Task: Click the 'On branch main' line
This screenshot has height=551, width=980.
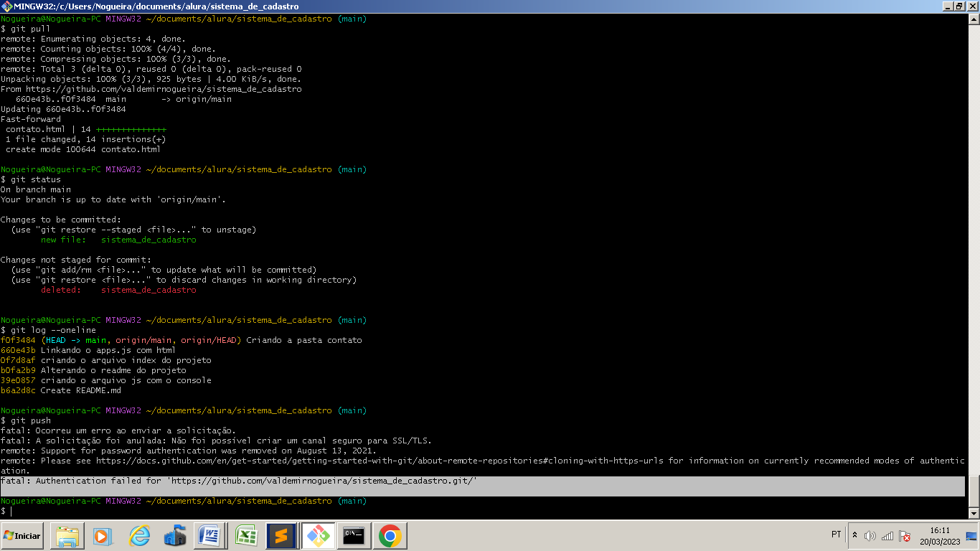Action: (x=36, y=189)
